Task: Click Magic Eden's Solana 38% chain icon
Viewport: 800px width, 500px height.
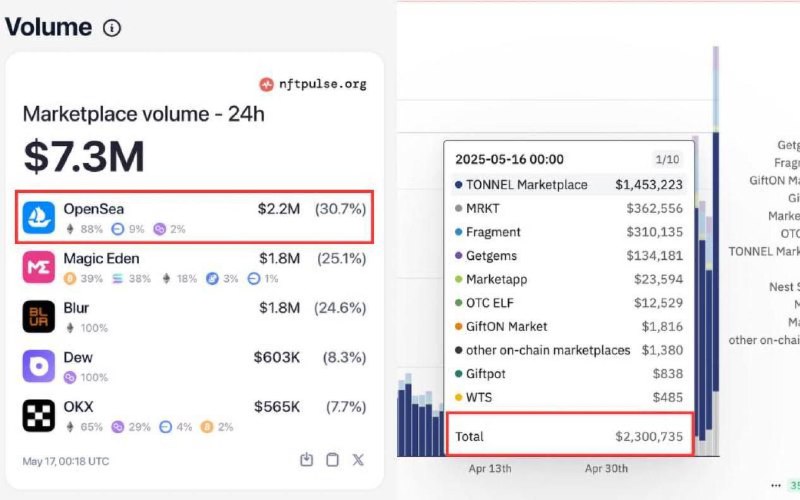Action: 117,279
